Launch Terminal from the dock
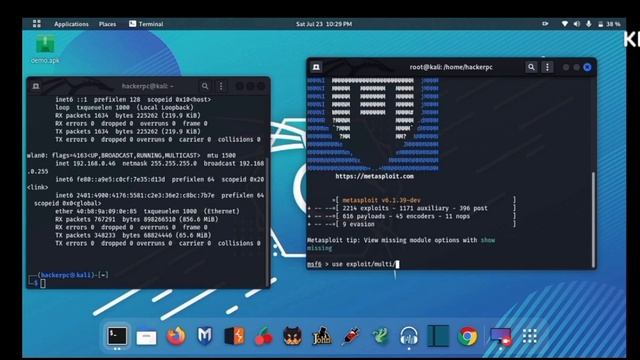Image resolution: width=640 pixels, height=360 pixels. [117, 336]
